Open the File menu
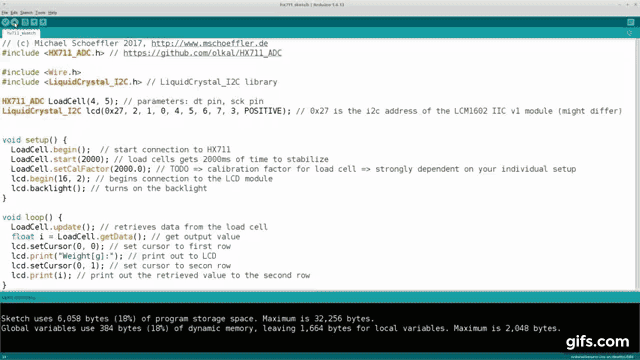640x360 pixels. click(5, 13)
